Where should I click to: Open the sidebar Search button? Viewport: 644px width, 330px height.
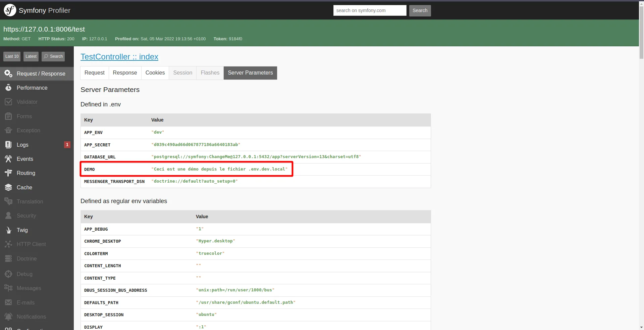click(53, 56)
